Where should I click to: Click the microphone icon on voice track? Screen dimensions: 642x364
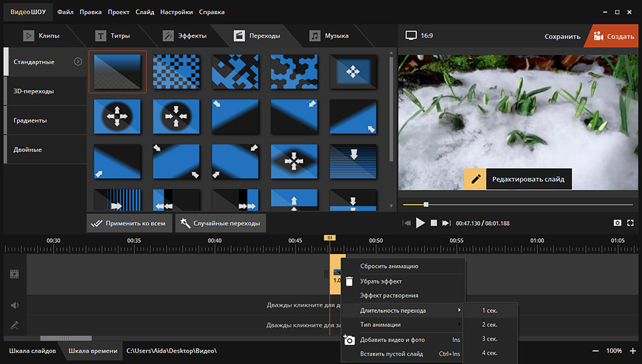(x=15, y=325)
